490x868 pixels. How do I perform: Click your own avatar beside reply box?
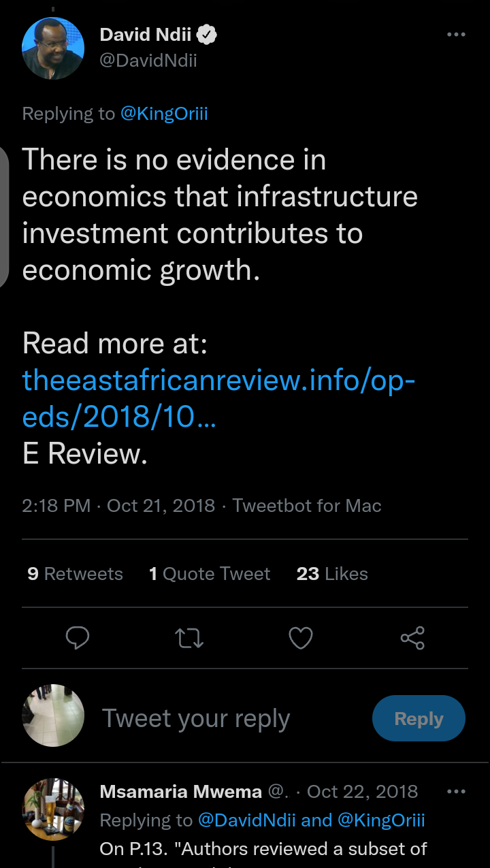(53, 716)
